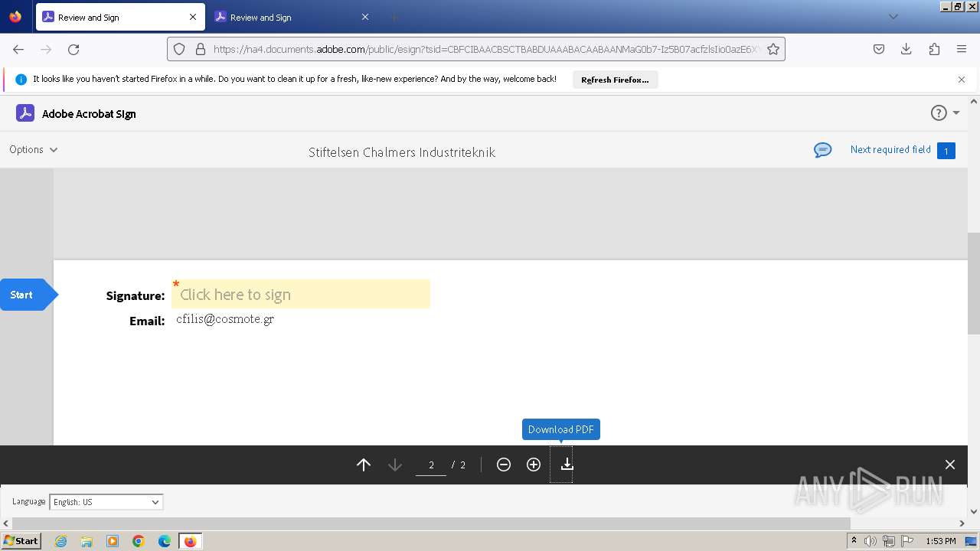This screenshot has height=551, width=980.
Task: Open Save to Pocket icon
Action: (879, 49)
